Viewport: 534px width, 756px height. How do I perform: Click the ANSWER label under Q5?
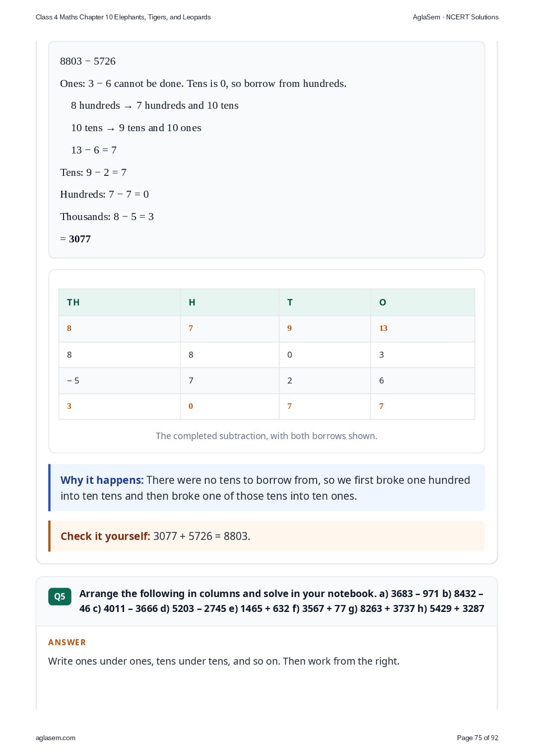pos(67,642)
